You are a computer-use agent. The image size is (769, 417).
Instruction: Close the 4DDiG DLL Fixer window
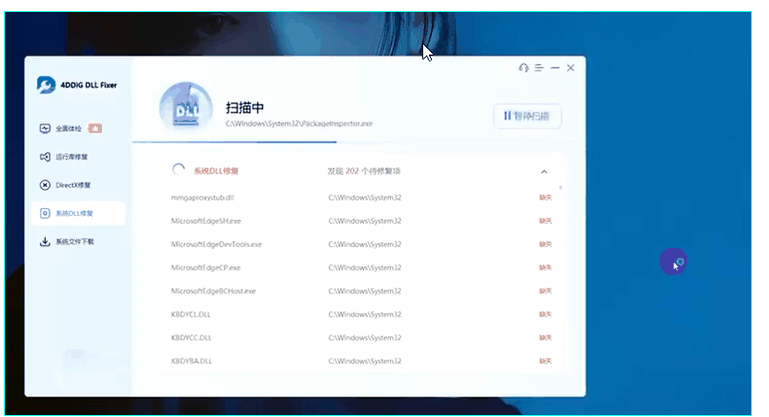pos(570,68)
